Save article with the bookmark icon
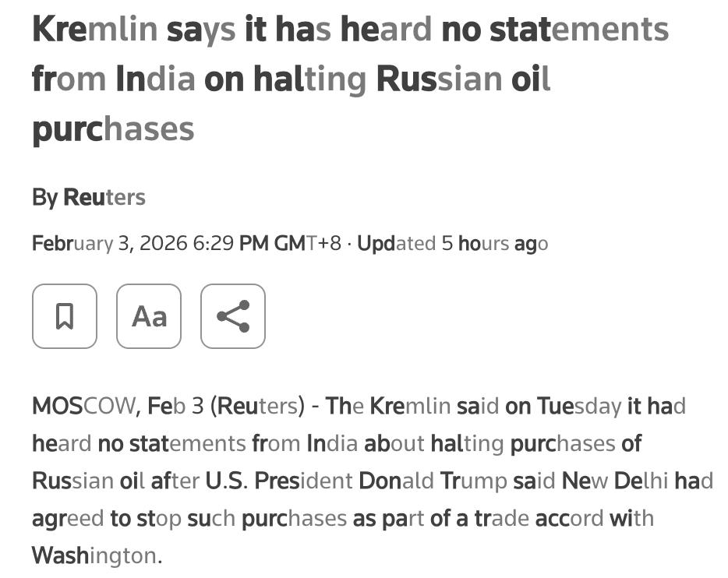 pos(65,316)
